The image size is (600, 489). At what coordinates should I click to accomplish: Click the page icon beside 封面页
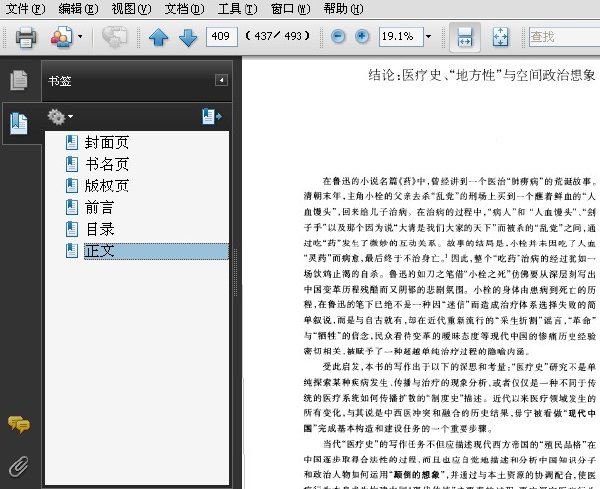(72, 142)
